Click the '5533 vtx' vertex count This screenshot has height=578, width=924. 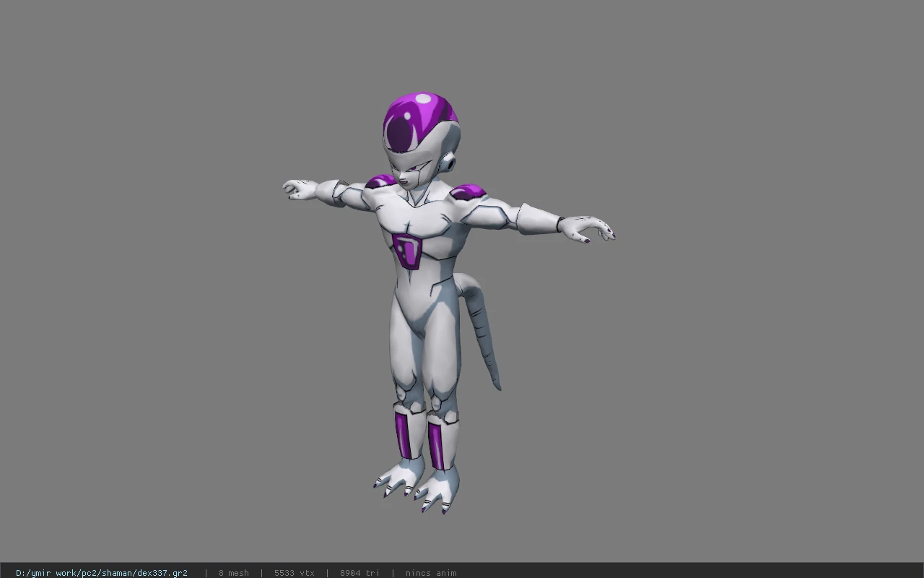[x=295, y=573]
